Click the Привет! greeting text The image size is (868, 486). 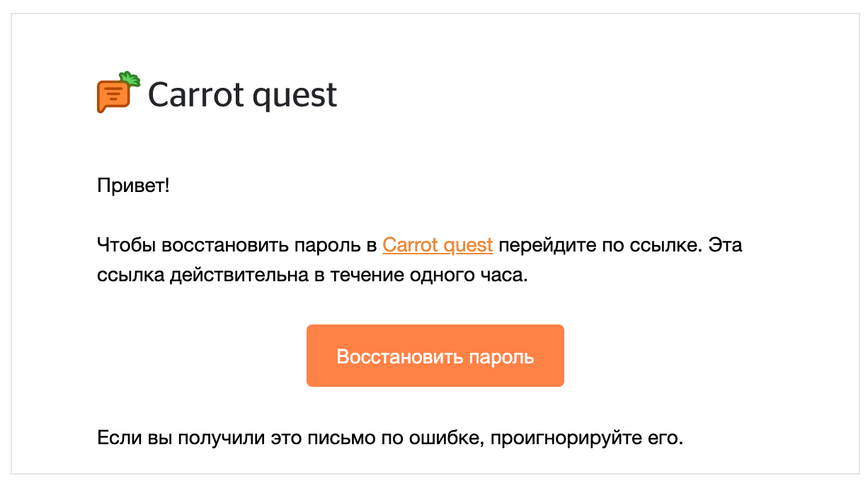point(133,188)
